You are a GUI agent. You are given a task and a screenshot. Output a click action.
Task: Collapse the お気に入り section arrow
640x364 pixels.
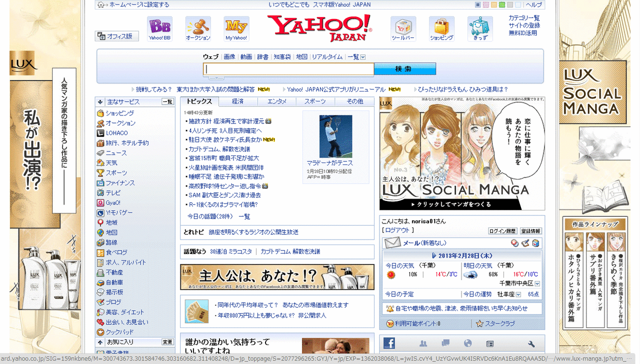(x=100, y=342)
